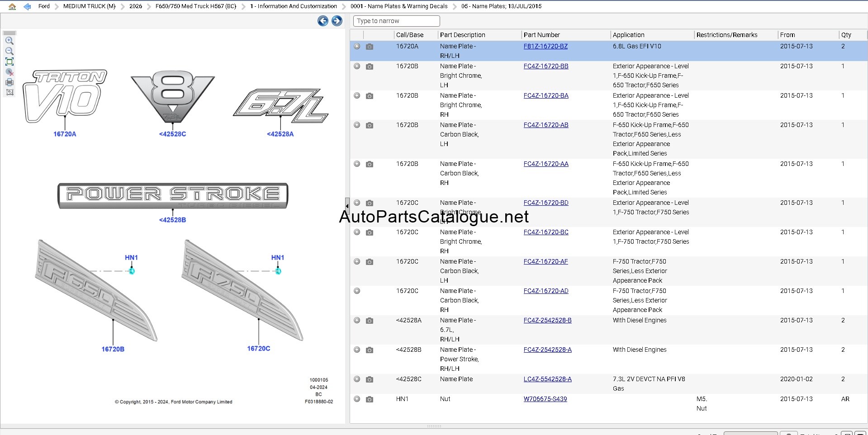The image size is (868, 435).
Task: Sort by the From date column
Action: point(787,35)
